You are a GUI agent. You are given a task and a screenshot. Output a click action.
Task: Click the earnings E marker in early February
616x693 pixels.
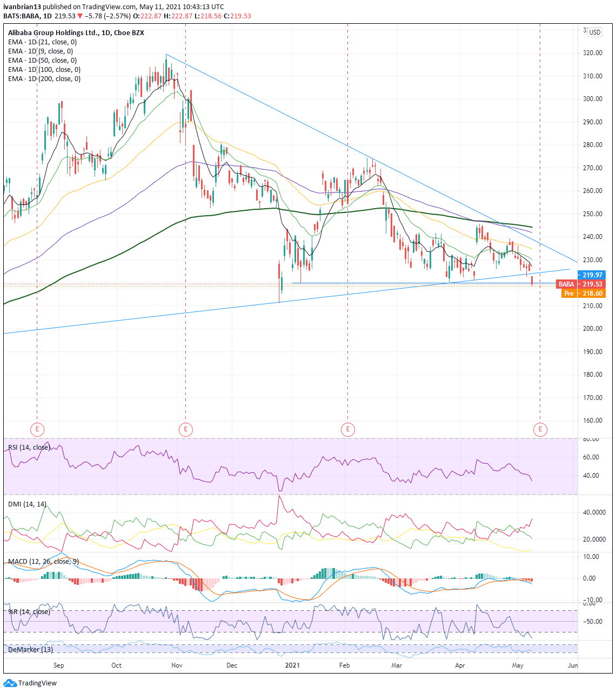pyautogui.click(x=347, y=430)
